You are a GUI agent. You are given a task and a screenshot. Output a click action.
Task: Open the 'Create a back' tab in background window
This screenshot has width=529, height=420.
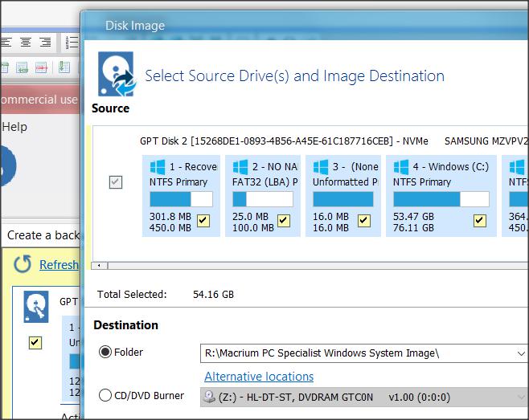click(x=41, y=235)
